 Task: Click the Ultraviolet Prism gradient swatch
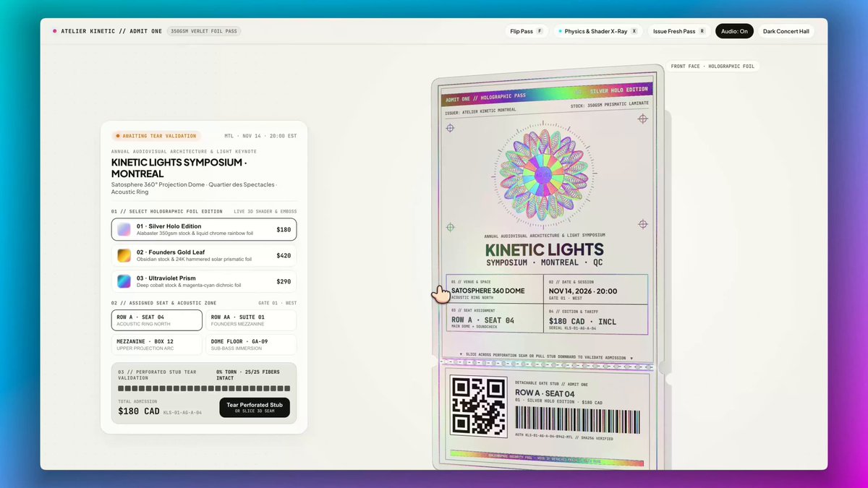(124, 281)
